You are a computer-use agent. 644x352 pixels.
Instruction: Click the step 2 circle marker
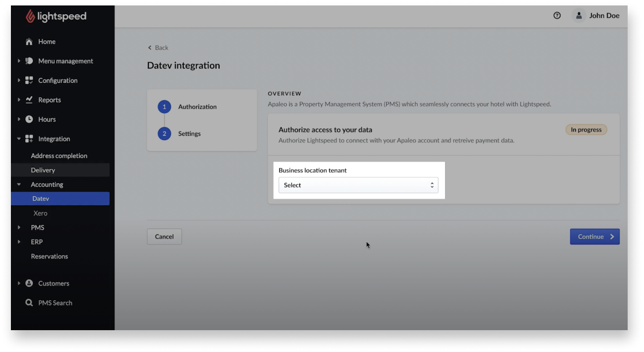[x=164, y=134]
